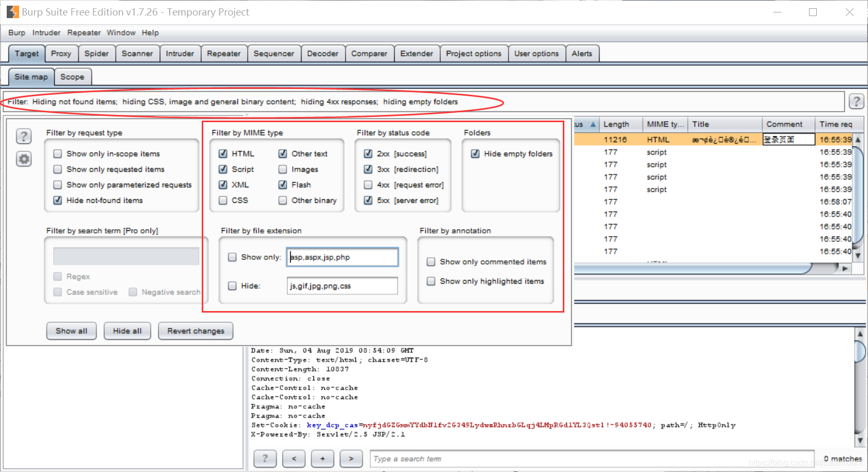Screen dimensions: 868x472
Task: Check the Images MIME type
Action: point(283,169)
